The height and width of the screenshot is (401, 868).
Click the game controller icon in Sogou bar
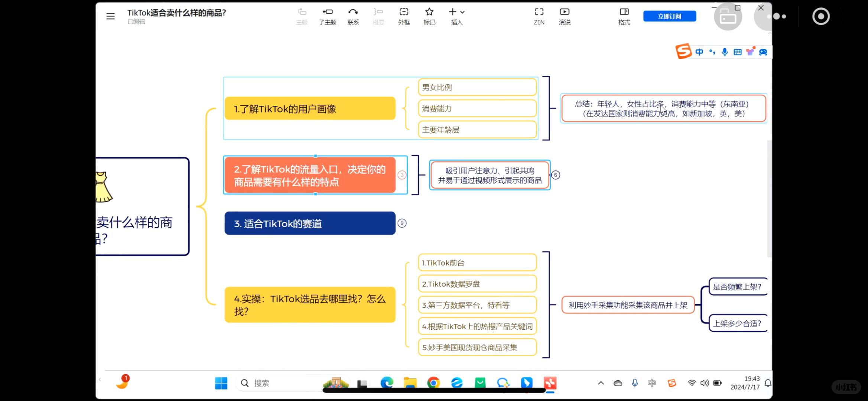pyautogui.click(x=763, y=52)
